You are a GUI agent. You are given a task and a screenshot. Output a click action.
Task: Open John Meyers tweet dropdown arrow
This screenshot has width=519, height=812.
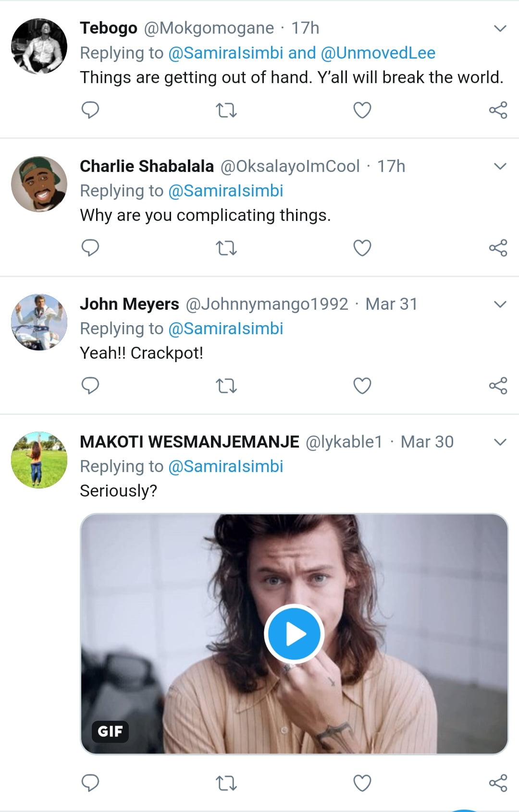tap(500, 304)
